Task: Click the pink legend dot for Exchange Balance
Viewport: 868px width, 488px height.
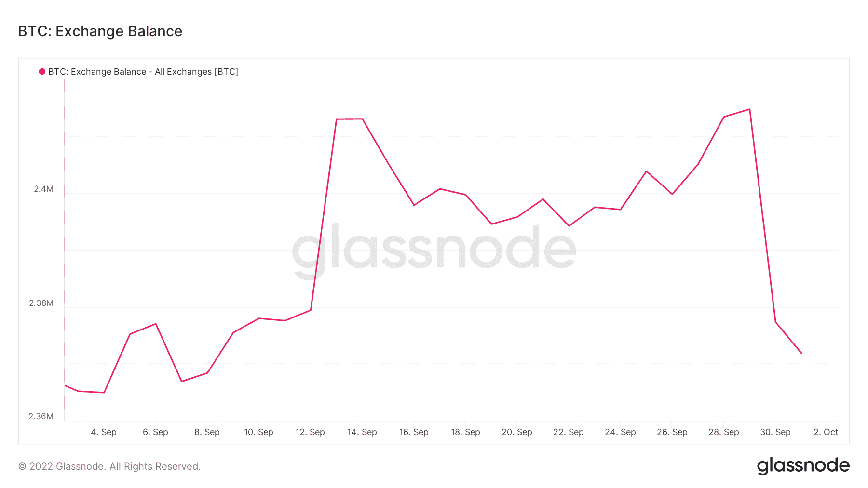Action: (x=42, y=72)
